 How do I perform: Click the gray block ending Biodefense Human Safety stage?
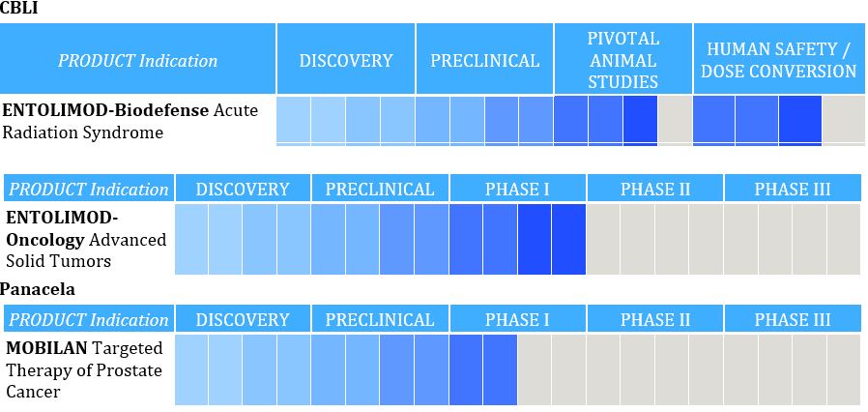(x=843, y=120)
